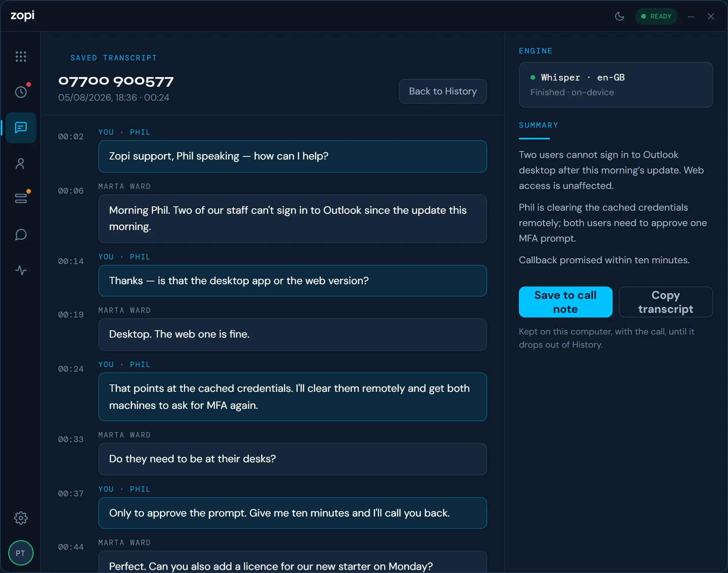Open the Whisper en-GB engine card
Screen dimensions: 728x573
(616, 85)
